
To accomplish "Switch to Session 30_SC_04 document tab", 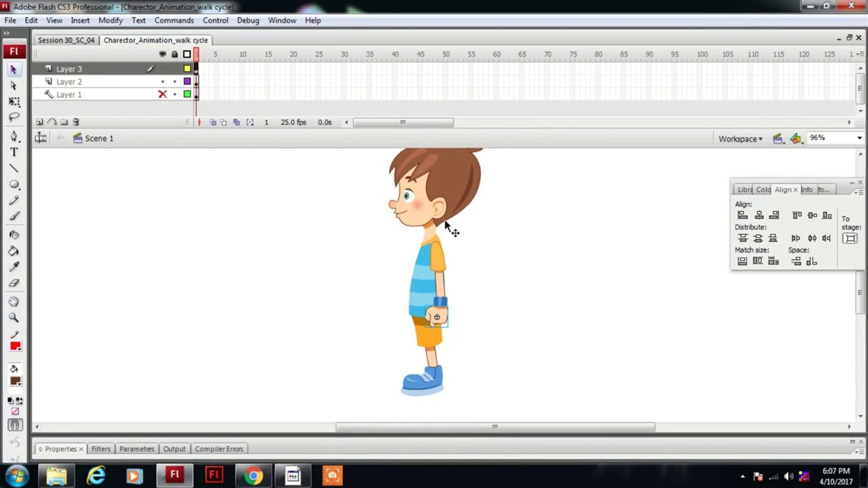I will (x=66, y=40).
